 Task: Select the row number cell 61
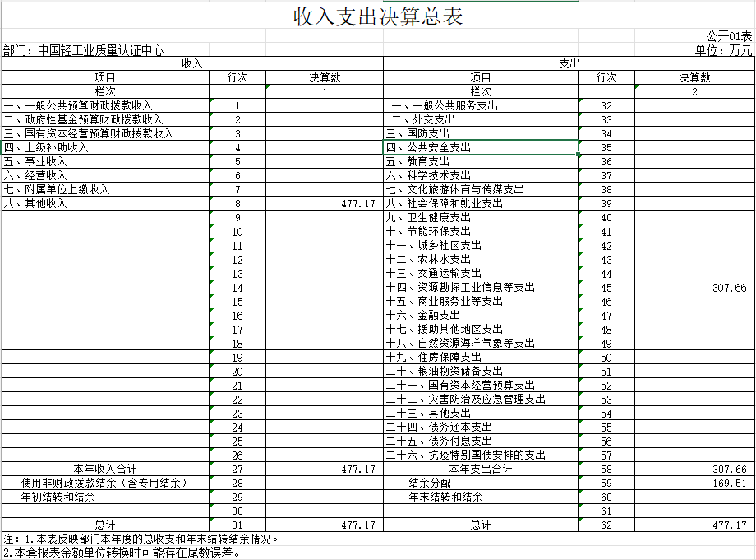pos(606,511)
